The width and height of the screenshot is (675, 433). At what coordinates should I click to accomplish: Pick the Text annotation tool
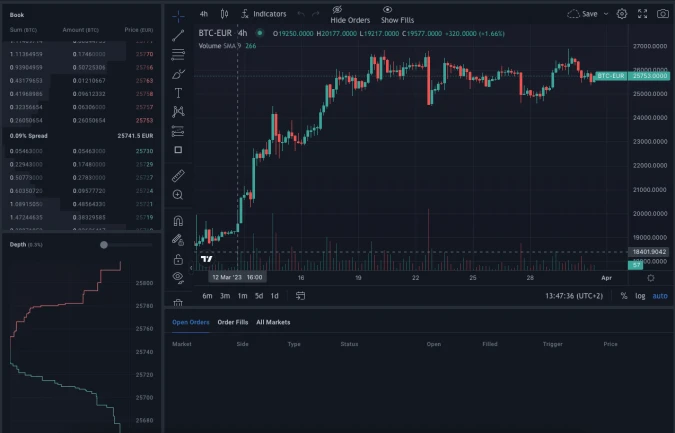[178, 92]
